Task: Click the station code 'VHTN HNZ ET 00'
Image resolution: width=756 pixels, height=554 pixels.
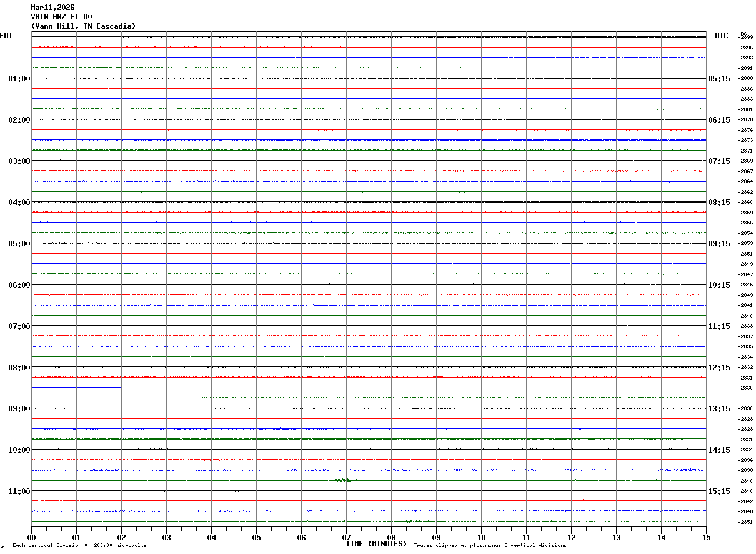Action: [x=61, y=17]
